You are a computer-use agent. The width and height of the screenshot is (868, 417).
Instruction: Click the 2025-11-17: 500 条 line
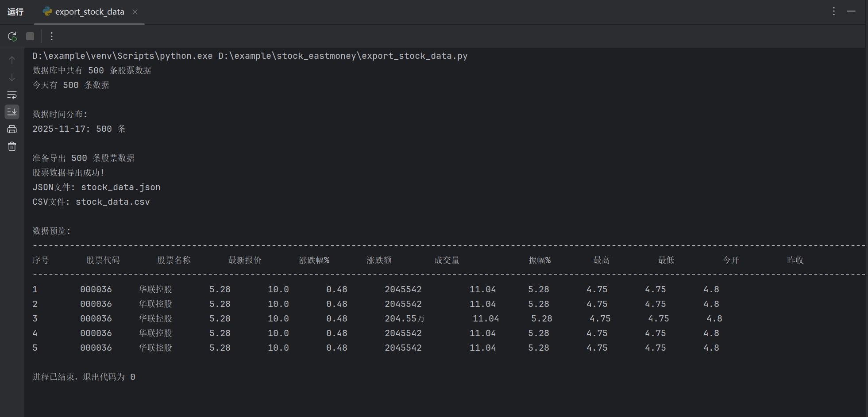pyautogui.click(x=79, y=129)
